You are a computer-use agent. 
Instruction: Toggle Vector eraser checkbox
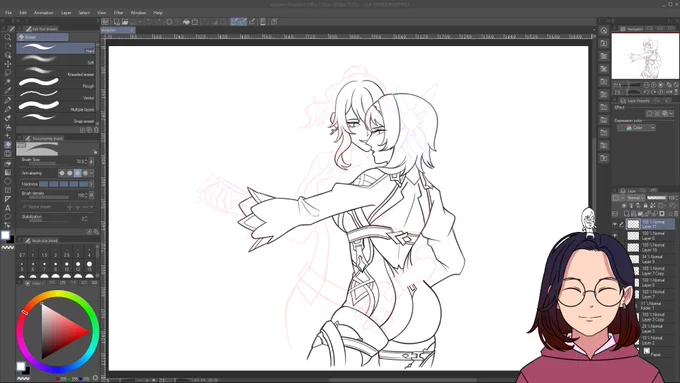pos(25,207)
